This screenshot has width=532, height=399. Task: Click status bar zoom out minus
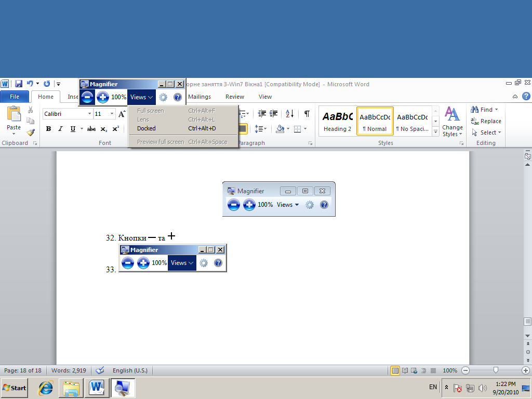click(x=465, y=370)
